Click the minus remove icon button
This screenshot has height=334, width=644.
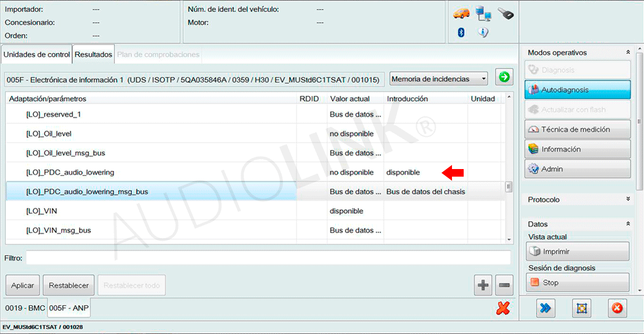coord(504,285)
